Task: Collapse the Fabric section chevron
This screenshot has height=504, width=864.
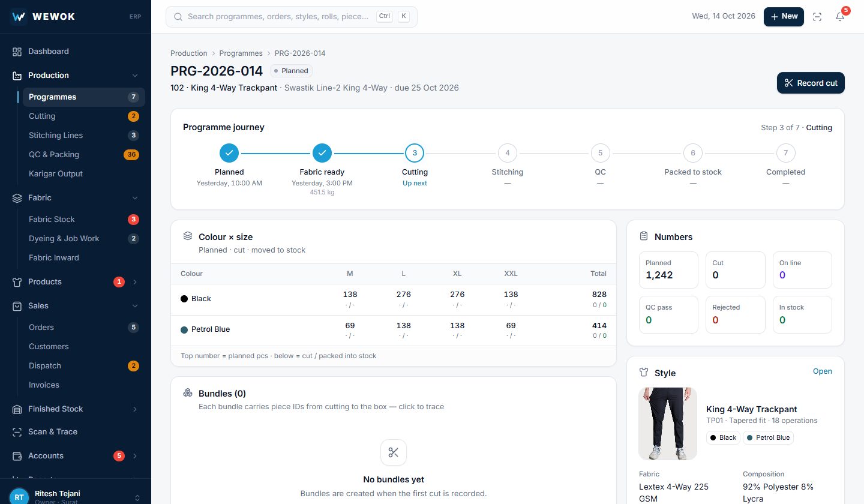Action: pyautogui.click(x=135, y=198)
